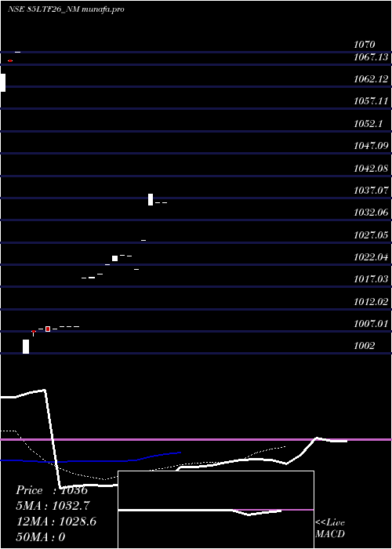The width and height of the screenshot is (392, 549).
Task: Click inside the MACD inset panel
Action: (x=216, y=510)
